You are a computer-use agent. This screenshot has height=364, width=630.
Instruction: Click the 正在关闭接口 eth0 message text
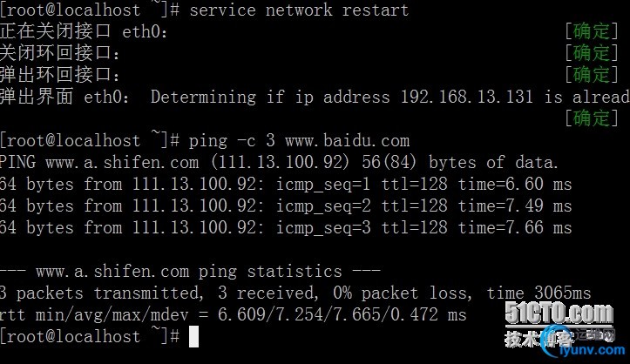coord(85,31)
